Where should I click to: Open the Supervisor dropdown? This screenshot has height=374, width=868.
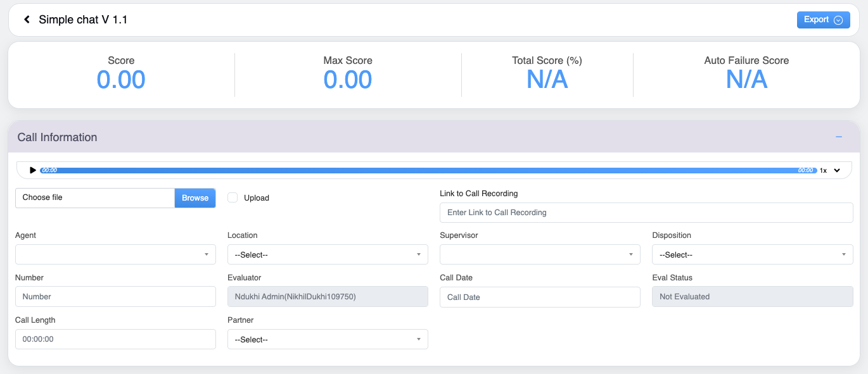pos(540,254)
